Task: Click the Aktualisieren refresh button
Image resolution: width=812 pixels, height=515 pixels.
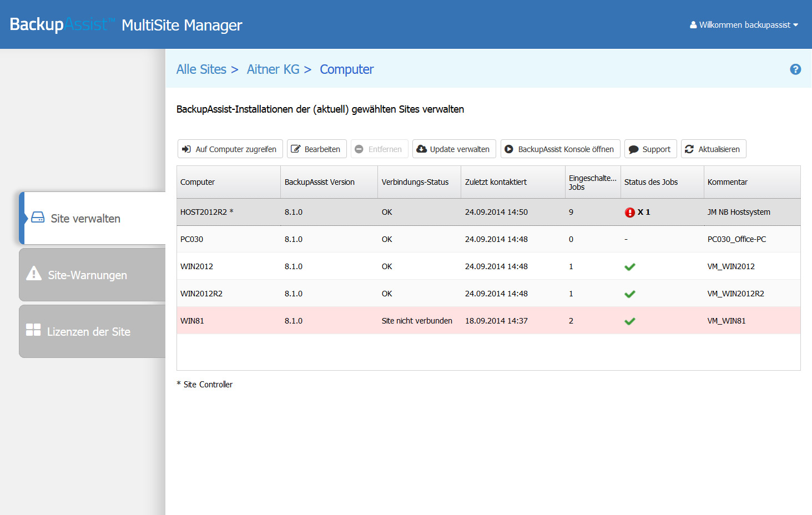Action: [x=714, y=149]
